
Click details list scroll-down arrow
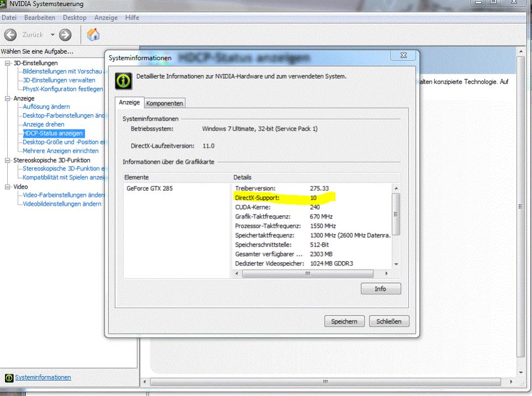point(396,264)
